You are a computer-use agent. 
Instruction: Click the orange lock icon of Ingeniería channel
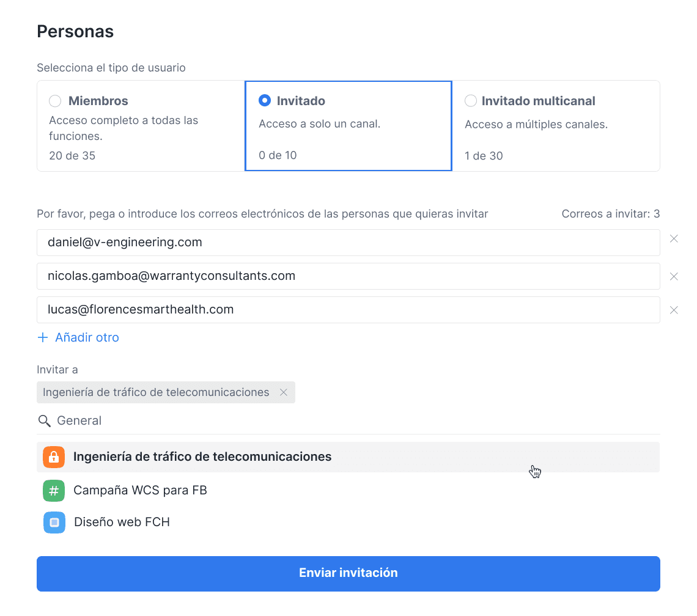53,456
